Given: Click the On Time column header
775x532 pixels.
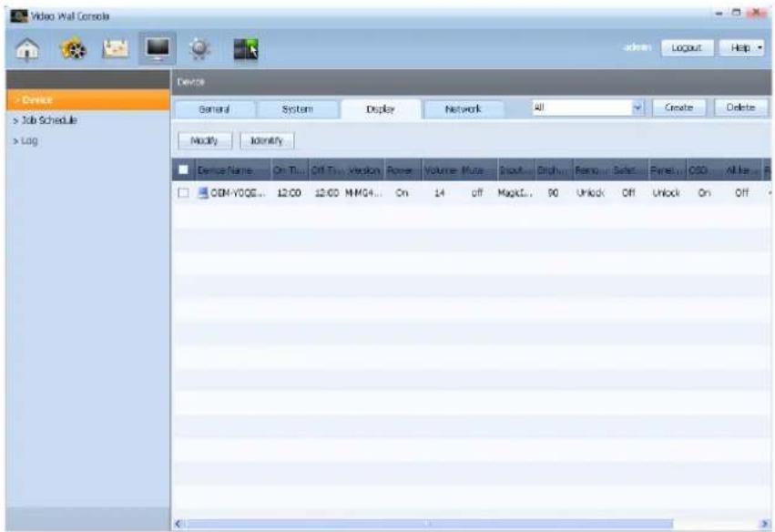Looking at the screenshot, I should pyautogui.click(x=291, y=170).
